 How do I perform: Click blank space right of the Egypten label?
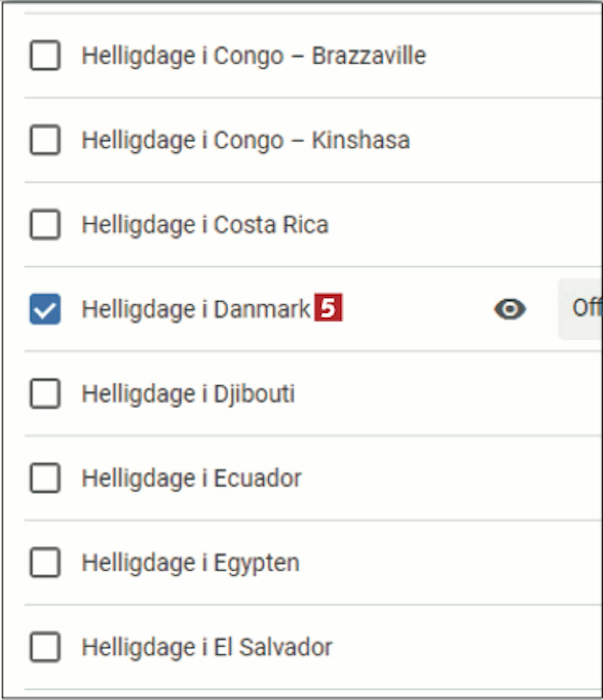click(x=442, y=562)
